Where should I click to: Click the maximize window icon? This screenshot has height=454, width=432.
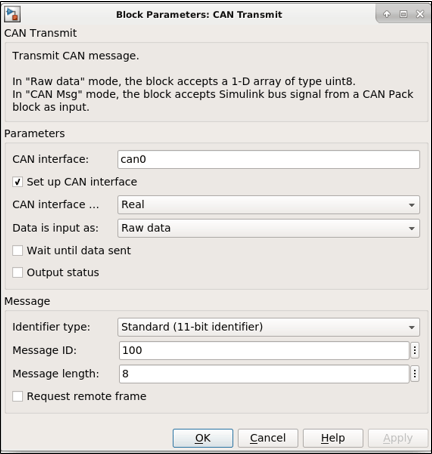pyautogui.click(x=403, y=14)
